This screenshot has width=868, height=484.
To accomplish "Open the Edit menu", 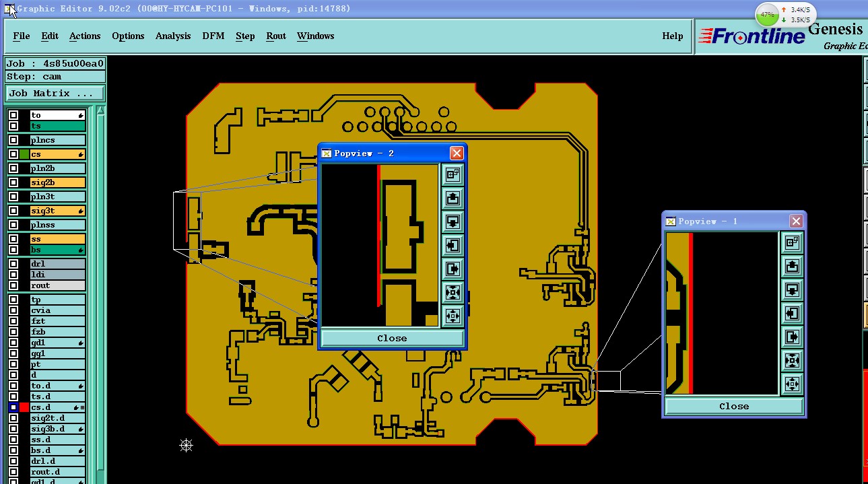I will coord(50,36).
